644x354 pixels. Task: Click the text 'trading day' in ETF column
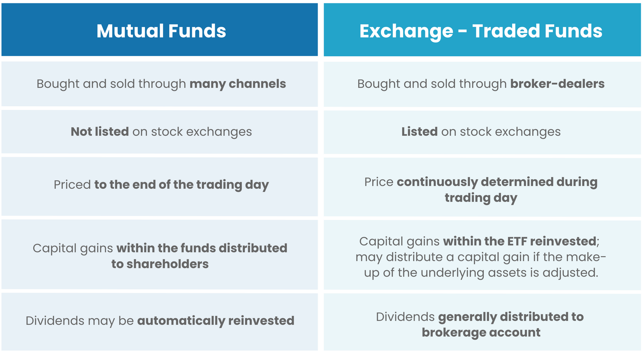tap(481, 198)
